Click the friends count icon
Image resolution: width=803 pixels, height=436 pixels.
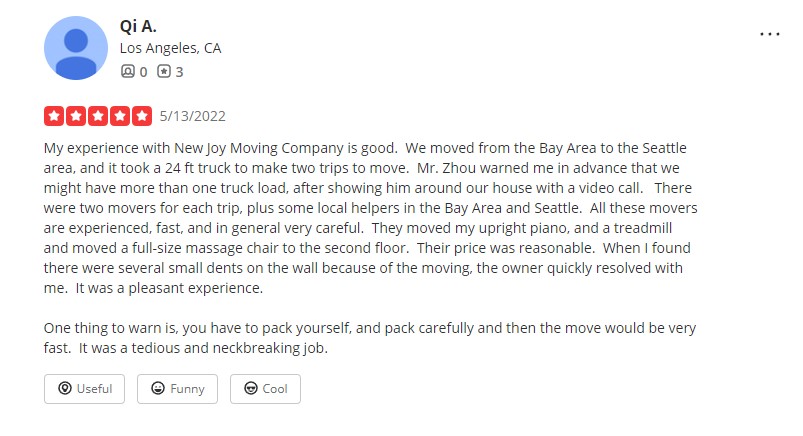pyautogui.click(x=128, y=71)
